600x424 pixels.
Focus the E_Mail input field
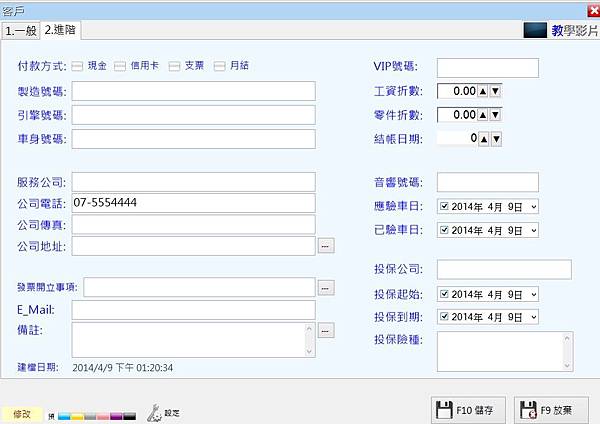pos(194,310)
